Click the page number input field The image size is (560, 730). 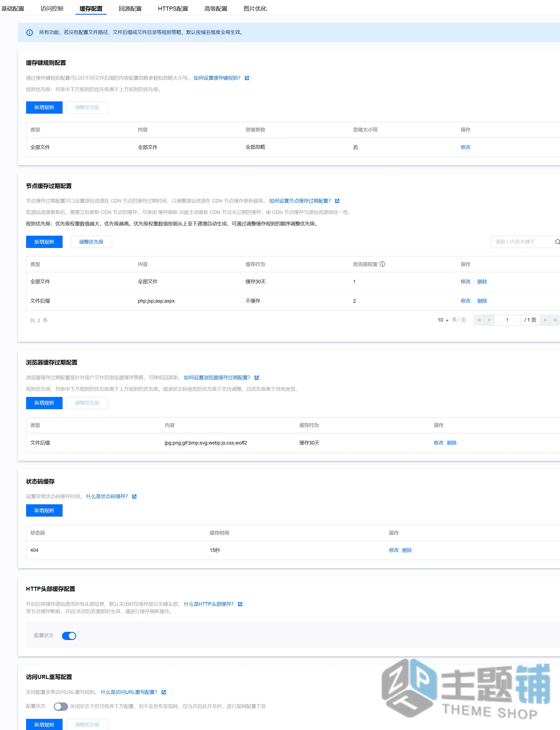[x=507, y=320]
